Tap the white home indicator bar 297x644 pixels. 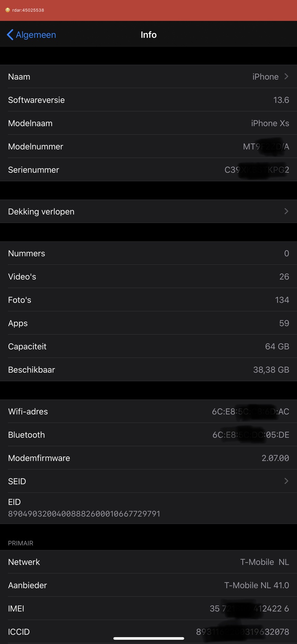(148, 638)
